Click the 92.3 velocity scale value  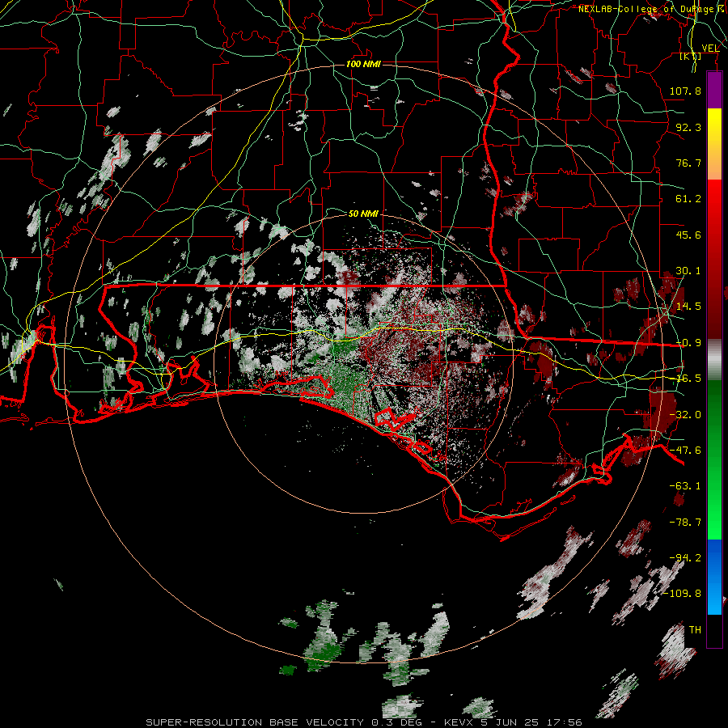(688, 127)
